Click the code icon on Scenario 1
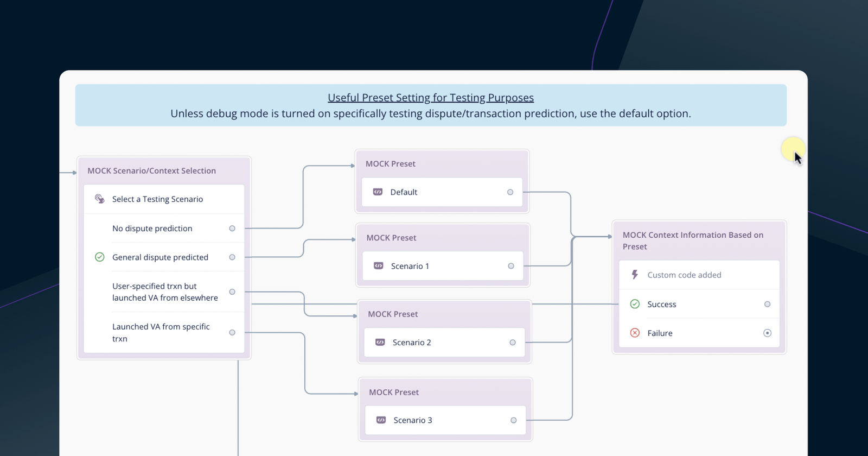This screenshot has height=456, width=868. coord(379,265)
